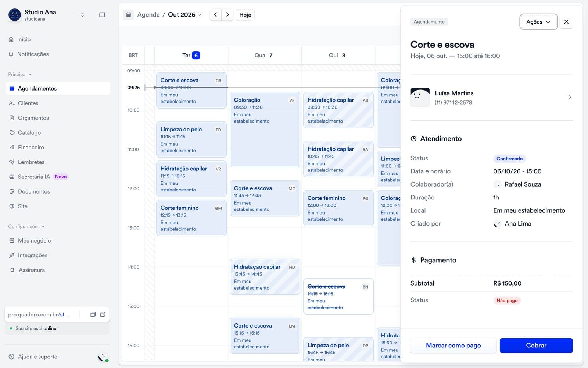Viewport: 588px width, 368px height.
Task: Click the Hoje button
Action: [x=245, y=15]
